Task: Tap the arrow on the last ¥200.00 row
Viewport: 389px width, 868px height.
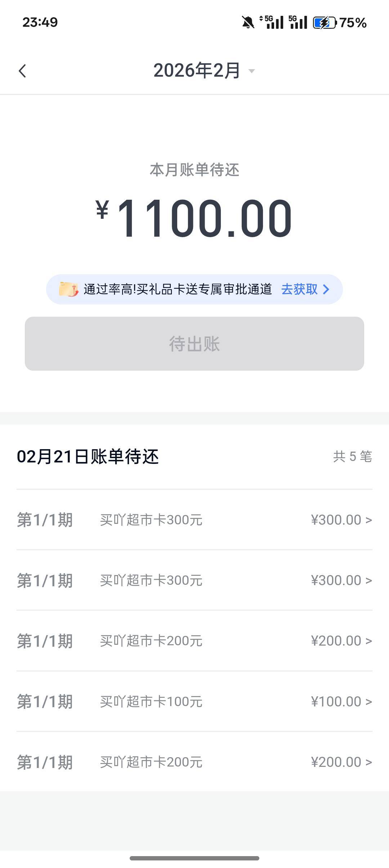Action: click(x=368, y=762)
